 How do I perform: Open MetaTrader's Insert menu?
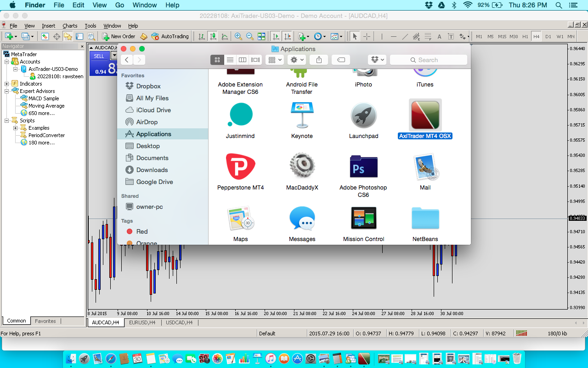48,26
